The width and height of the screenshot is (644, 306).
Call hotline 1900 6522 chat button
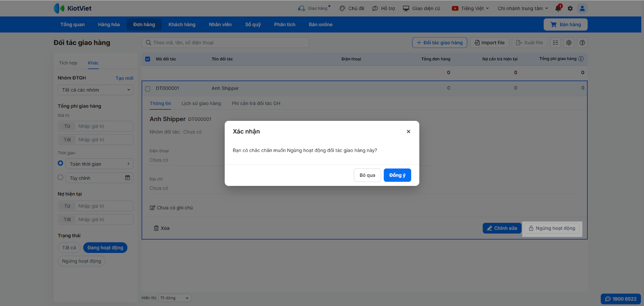tap(621, 299)
